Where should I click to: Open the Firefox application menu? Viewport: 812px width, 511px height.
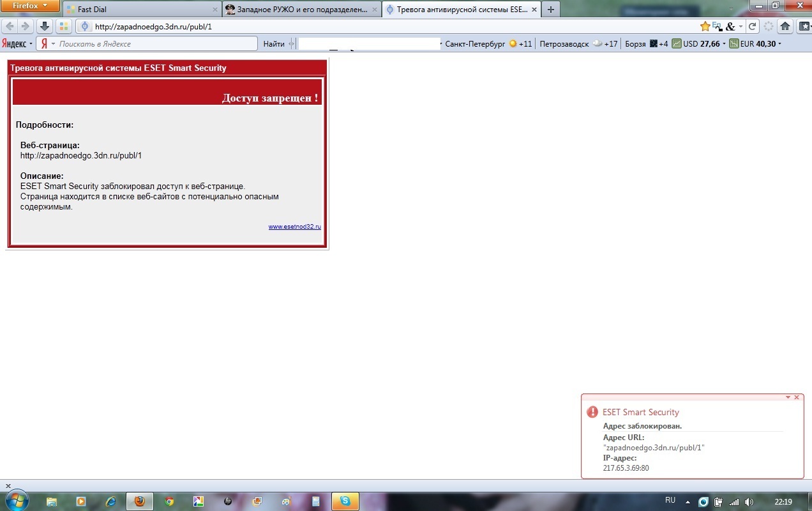(31, 6)
